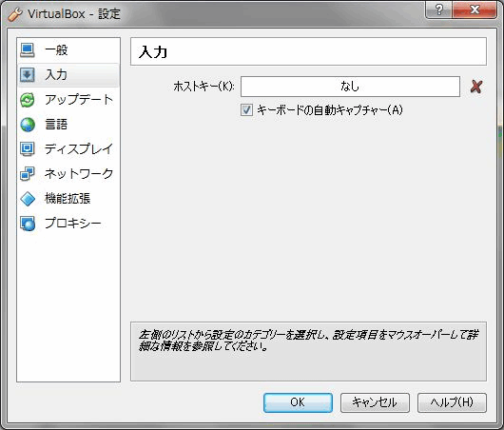
Task: Select 機能拡張 in the category list
Action: pyautogui.click(x=68, y=199)
